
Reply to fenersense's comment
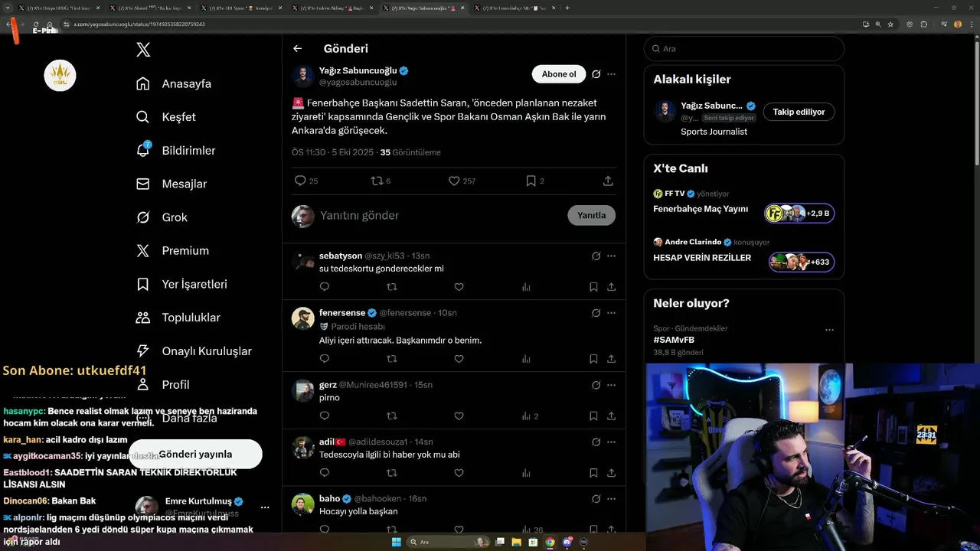pyautogui.click(x=325, y=359)
